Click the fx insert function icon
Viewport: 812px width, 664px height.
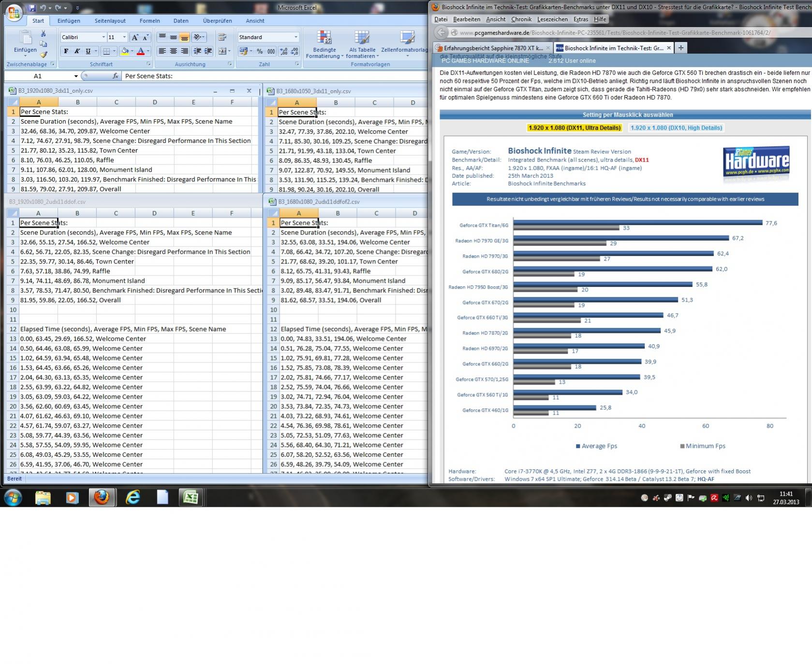(x=116, y=76)
